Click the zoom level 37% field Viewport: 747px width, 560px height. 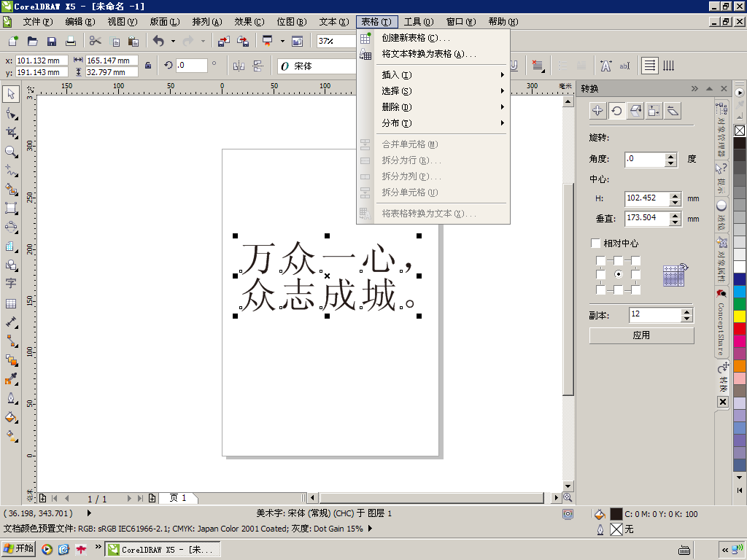337,41
